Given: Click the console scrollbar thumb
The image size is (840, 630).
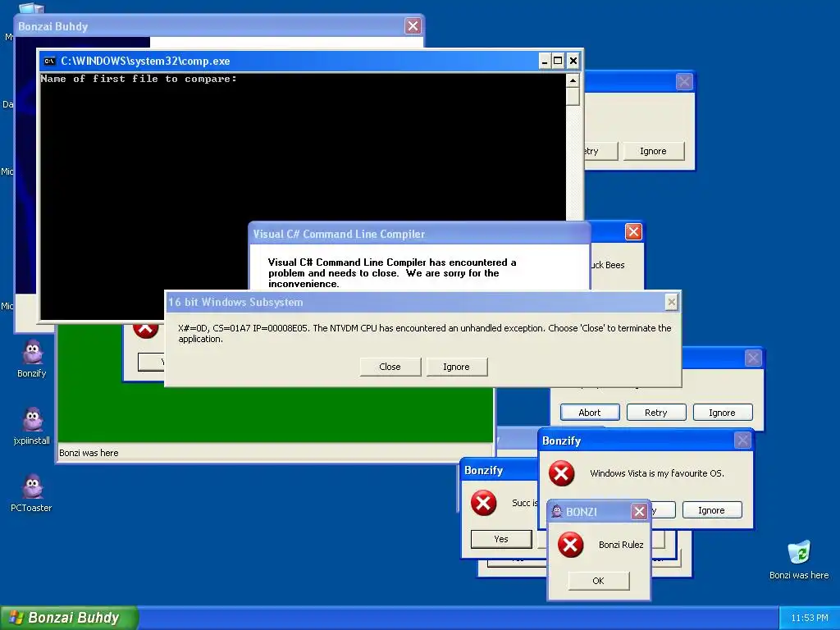Looking at the screenshot, I should point(573,97).
